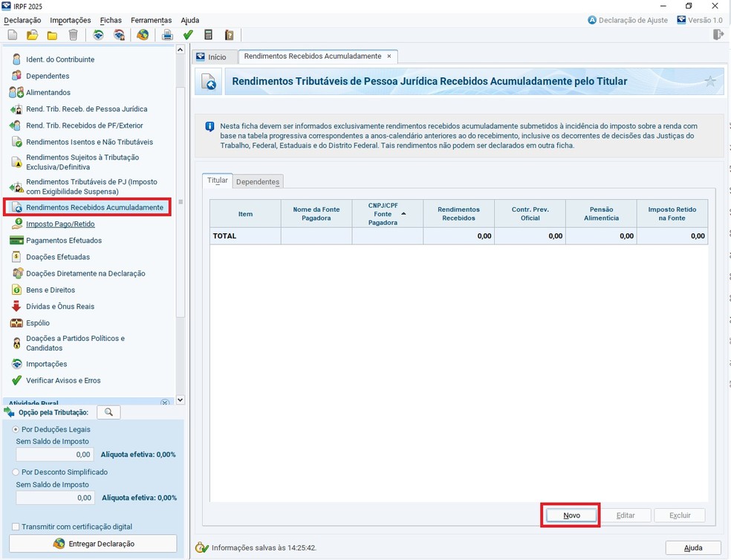Click the printer icon in toolbar
The image size is (731, 560).
168,35
